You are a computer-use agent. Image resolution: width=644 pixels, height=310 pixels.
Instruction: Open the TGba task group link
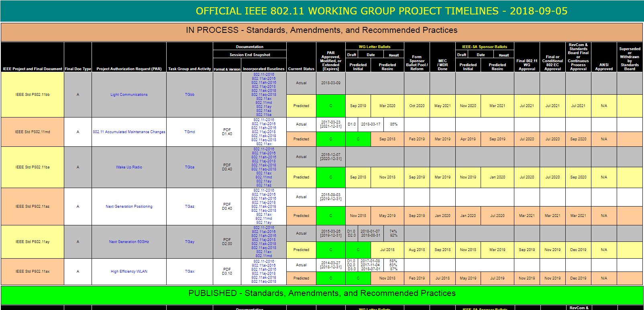190,167
